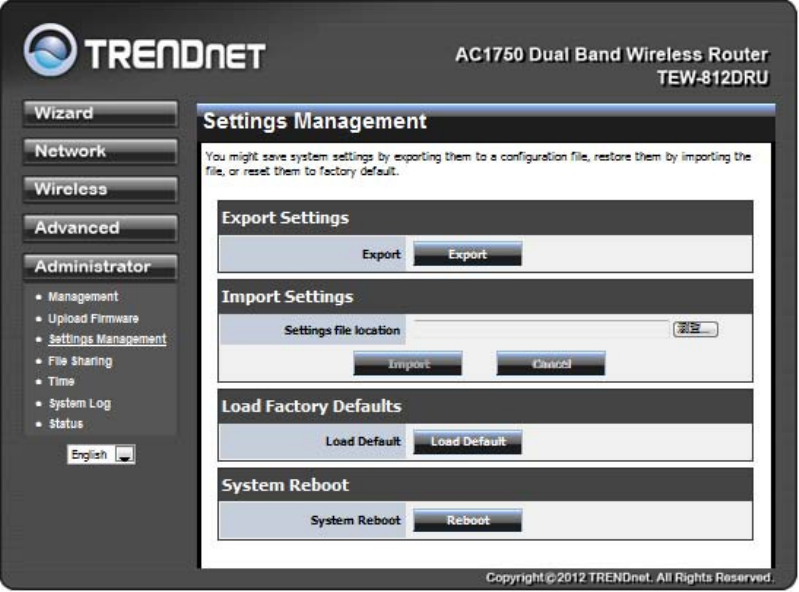Viewport: 799px width, 592px height.
Task: Open the Wireless menu
Action: [100, 190]
